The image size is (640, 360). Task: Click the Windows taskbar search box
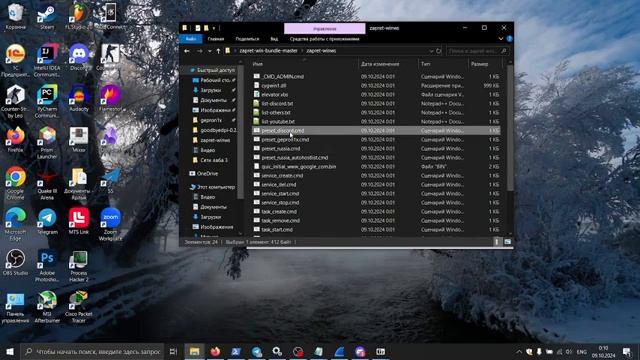click(93, 351)
